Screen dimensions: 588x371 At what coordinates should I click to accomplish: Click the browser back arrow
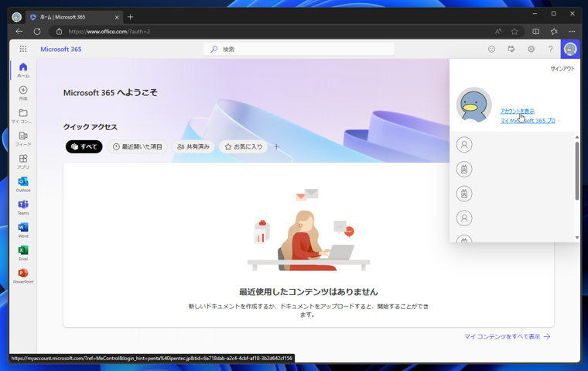point(19,32)
